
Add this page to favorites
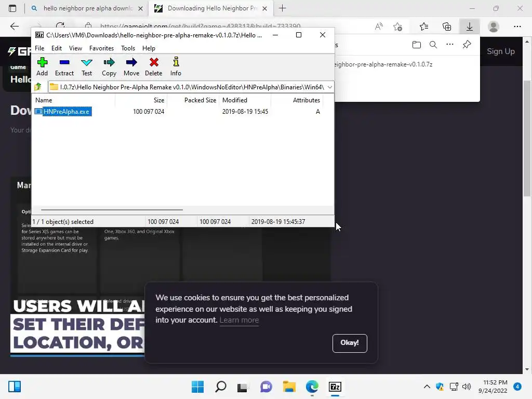(x=397, y=26)
